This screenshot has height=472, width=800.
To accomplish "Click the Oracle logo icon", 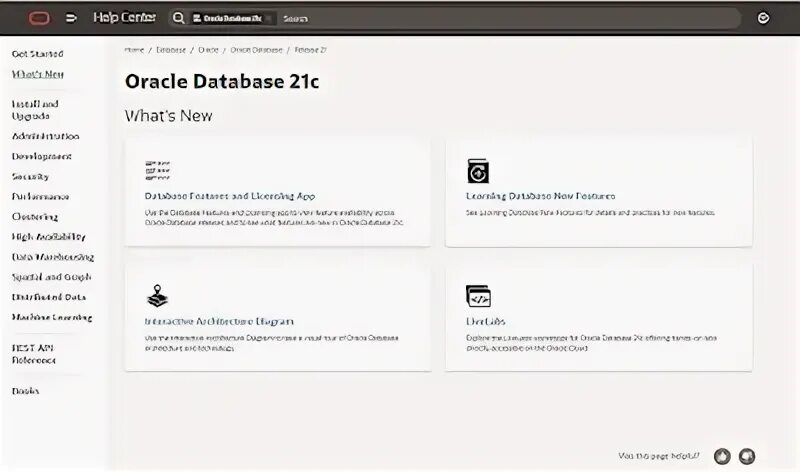I will pyautogui.click(x=39, y=18).
